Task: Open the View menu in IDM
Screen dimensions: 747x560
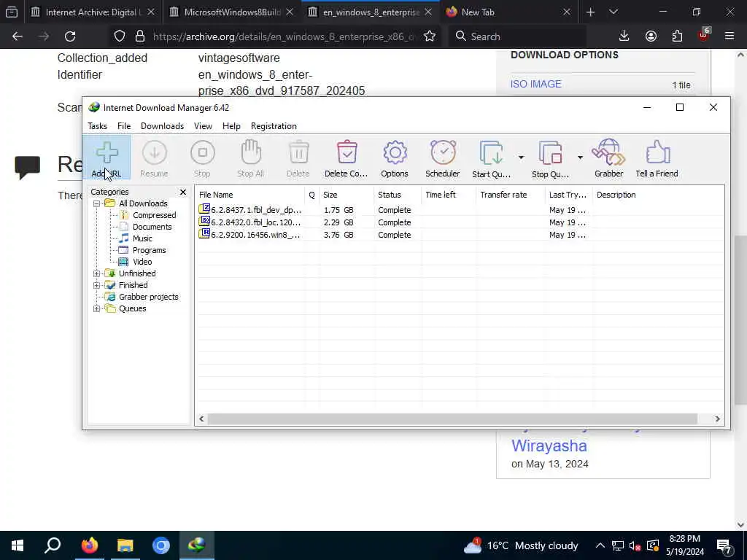Action: click(203, 126)
